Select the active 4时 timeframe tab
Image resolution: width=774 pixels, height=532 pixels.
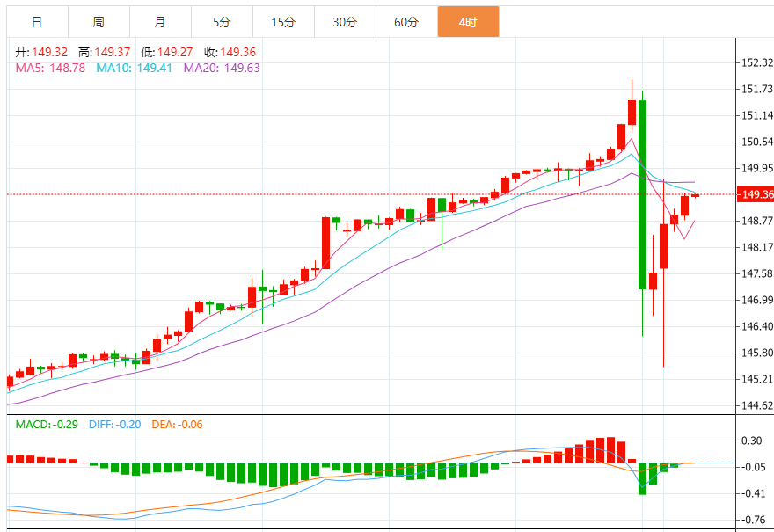point(468,22)
